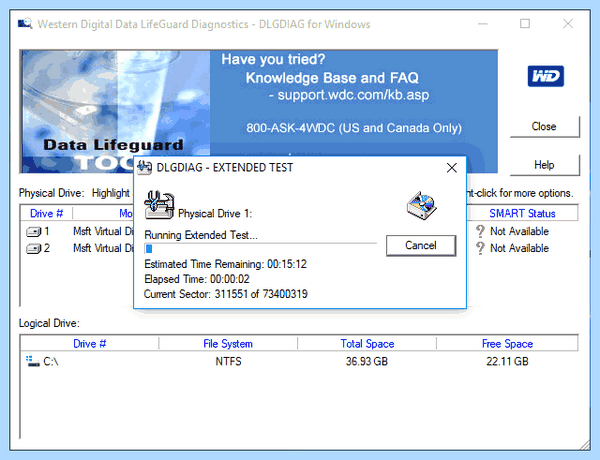Sort by physical Drive # column header

tap(46, 213)
